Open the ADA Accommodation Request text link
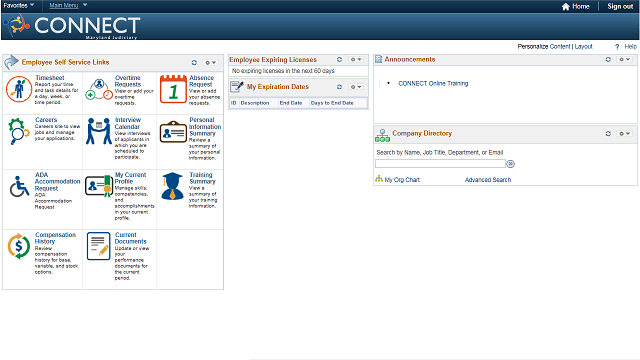The height and width of the screenshot is (360, 640). tap(58, 181)
